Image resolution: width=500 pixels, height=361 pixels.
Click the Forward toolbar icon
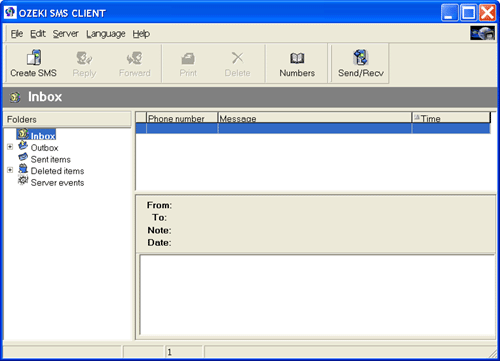click(x=135, y=58)
